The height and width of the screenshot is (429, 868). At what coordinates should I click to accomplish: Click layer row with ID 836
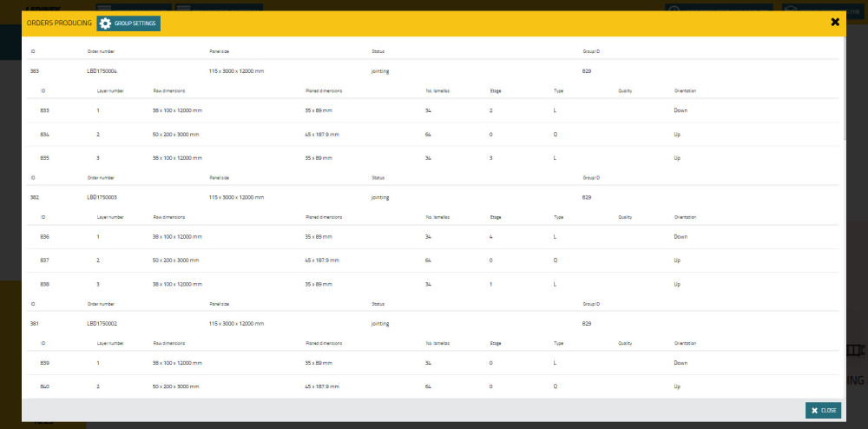click(44, 237)
